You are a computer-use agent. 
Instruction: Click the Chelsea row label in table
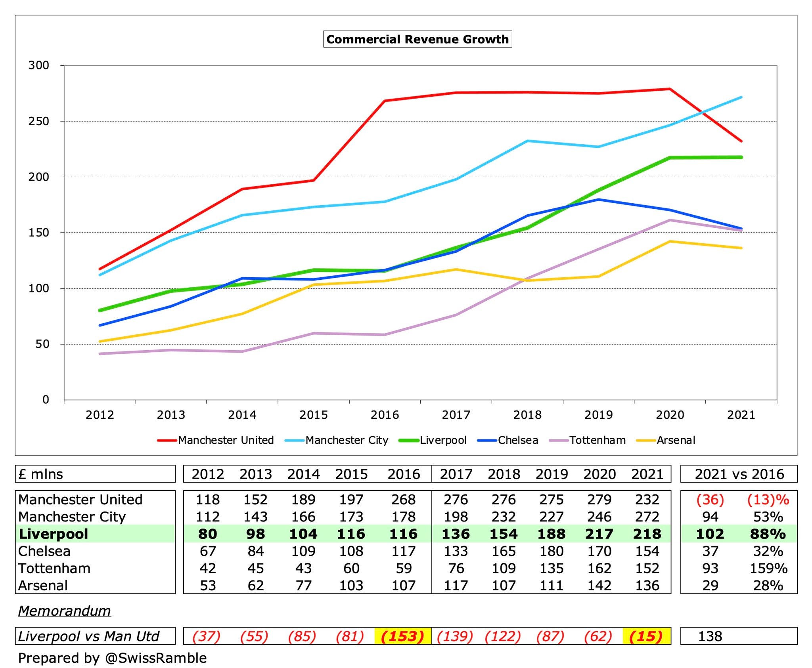point(44,551)
